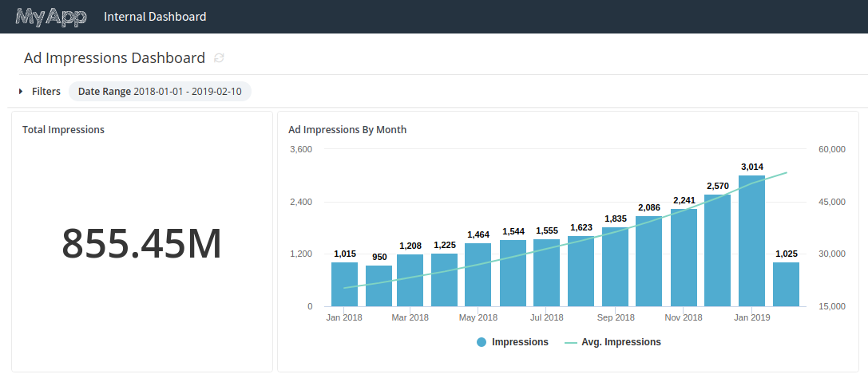
Task: Open the Date Range filter chip
Action: (160, 92)
